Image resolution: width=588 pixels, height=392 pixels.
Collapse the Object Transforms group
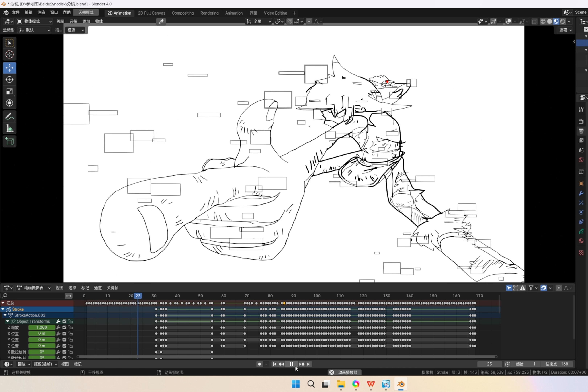(7, 321)
